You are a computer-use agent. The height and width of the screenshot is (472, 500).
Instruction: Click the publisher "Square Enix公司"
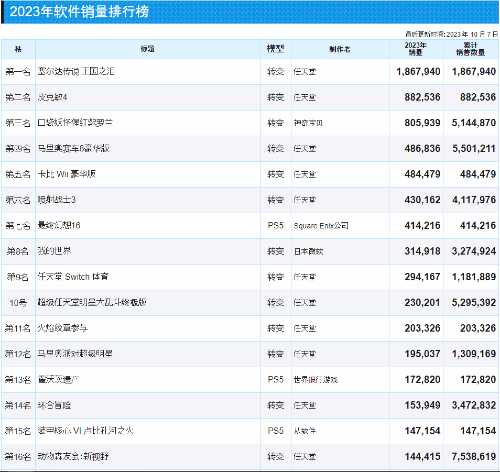321,226
